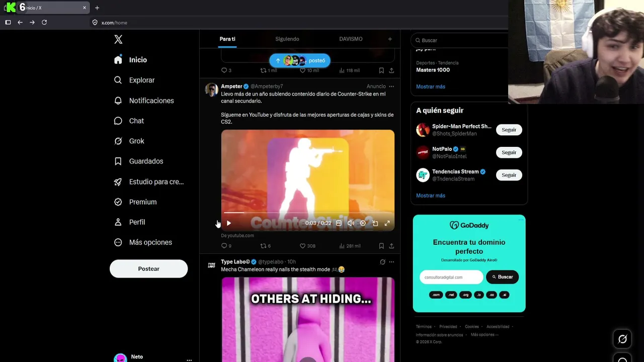Open a new browser tab
The width and height of the screenshot is (644, 362).
pyautogui.click(x=97, y=8)
